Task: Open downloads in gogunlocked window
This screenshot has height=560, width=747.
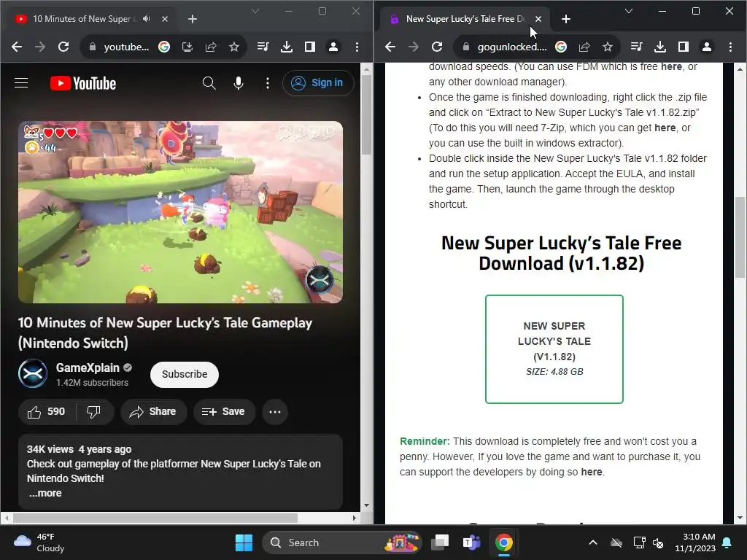Action: tap(659, 47)
